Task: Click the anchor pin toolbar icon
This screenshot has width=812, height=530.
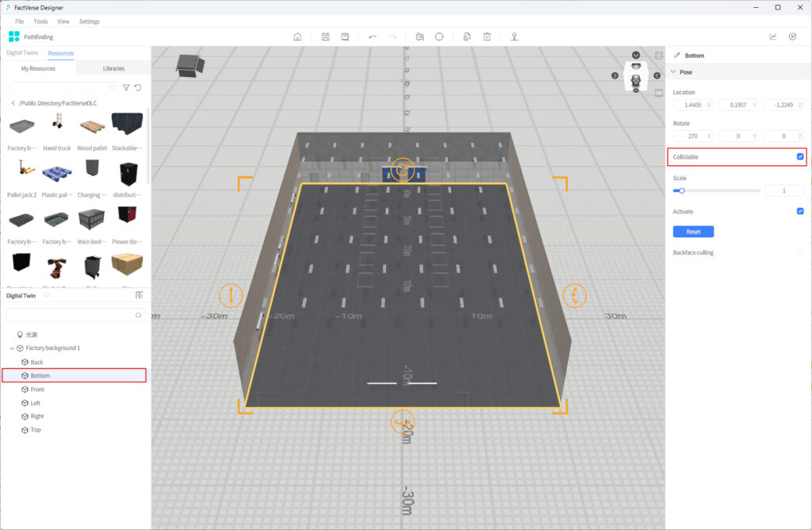Action: 514,36
